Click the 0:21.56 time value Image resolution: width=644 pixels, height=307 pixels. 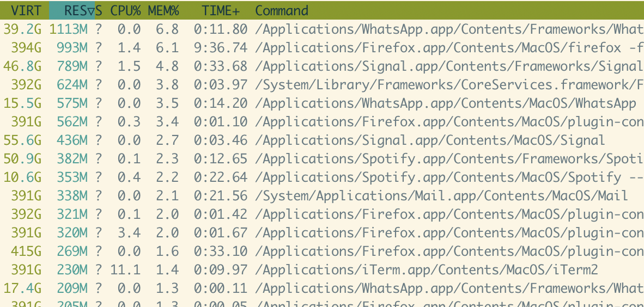tap(221, 195)
